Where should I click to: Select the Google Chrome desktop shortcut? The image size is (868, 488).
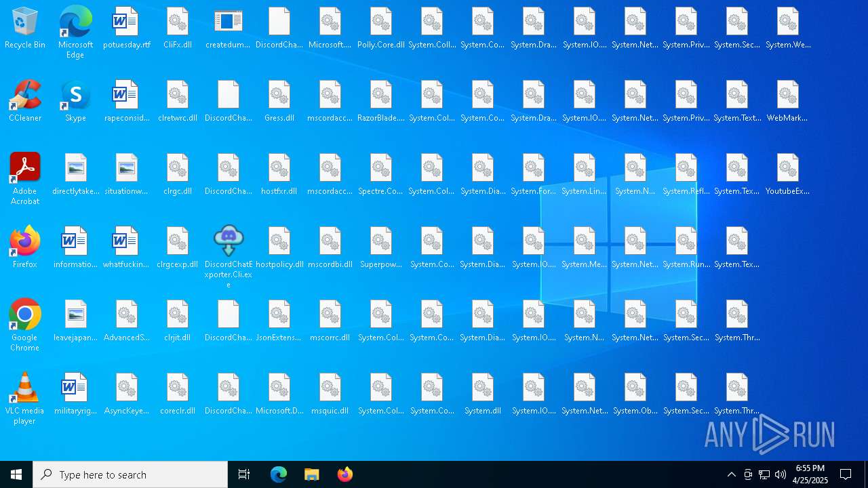pos(25,326)
